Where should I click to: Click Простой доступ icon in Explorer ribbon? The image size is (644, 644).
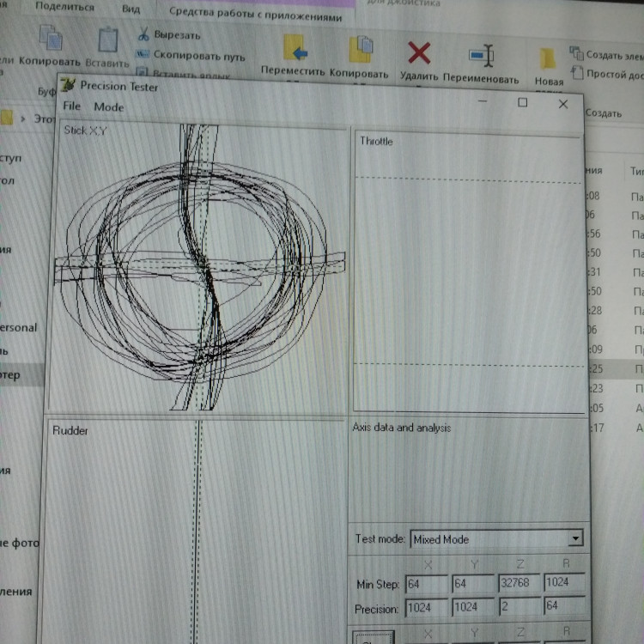coord(577,73)
